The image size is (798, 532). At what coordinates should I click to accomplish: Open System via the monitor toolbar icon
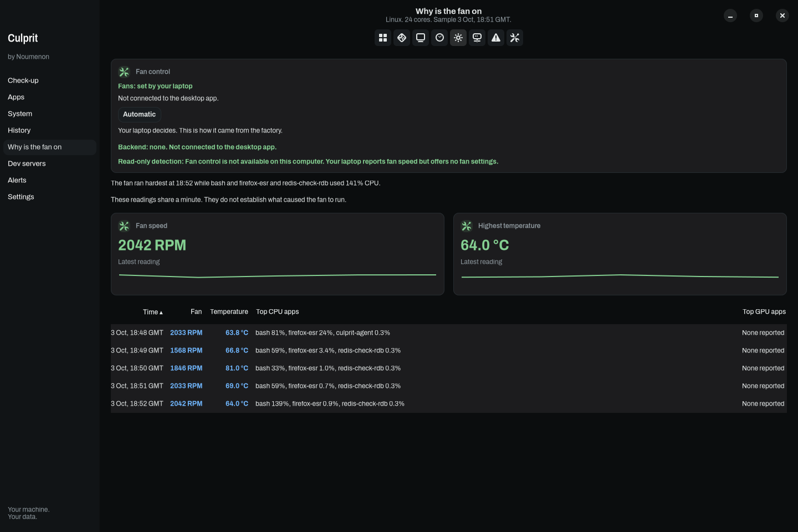click(x=421, y=38)
